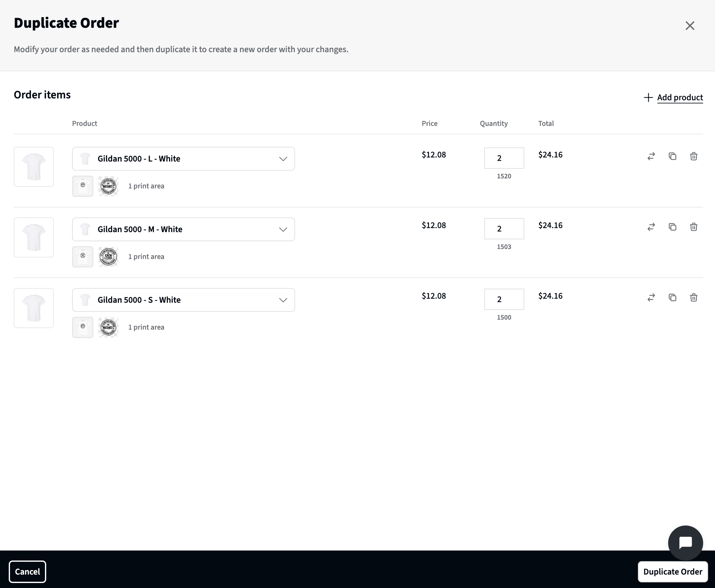Image resolution: width=715 pixels, height=588 pixels.
Task: Click Cancel to discard changes
Action: point(28,572)
